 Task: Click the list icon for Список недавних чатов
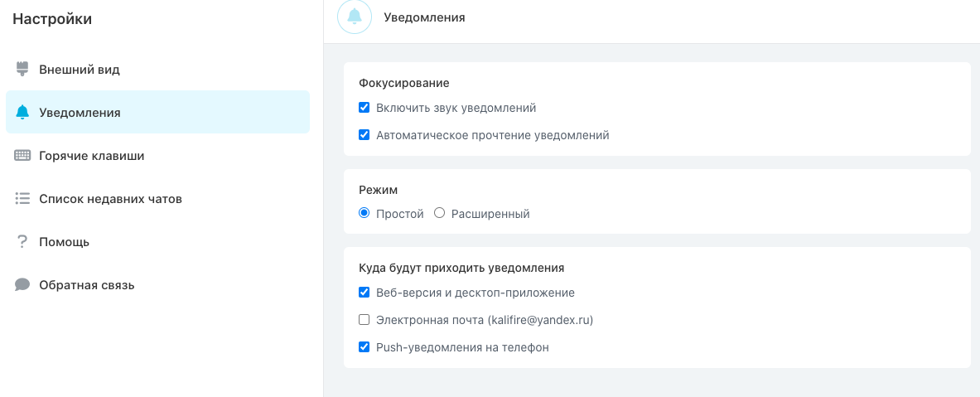click(x=22, y=198)
